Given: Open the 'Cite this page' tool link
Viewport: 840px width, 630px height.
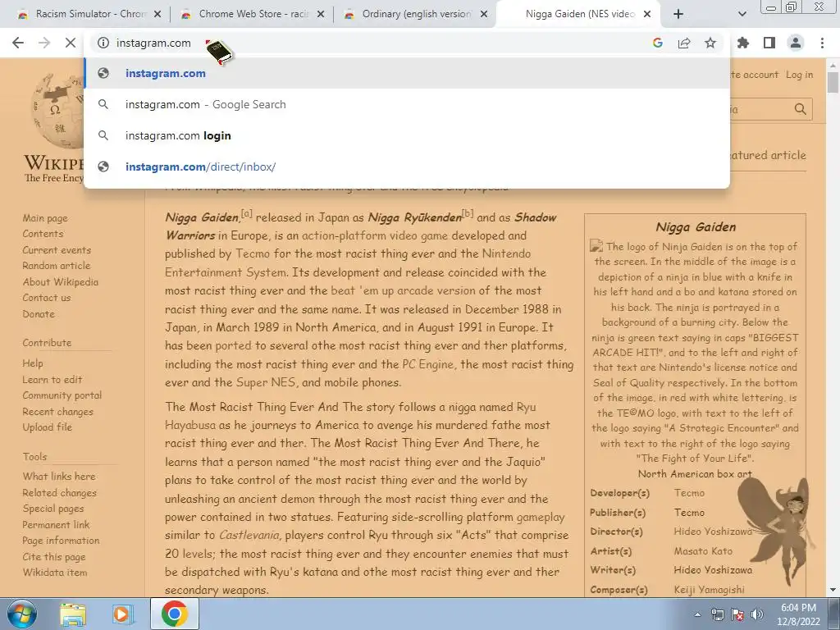Looking at the screenshot, I should 54,557.
